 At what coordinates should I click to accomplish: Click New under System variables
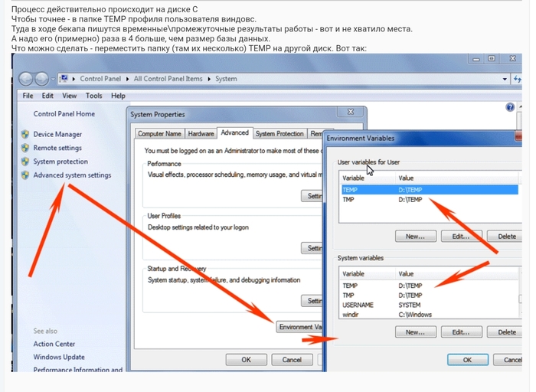coord(416,332)
